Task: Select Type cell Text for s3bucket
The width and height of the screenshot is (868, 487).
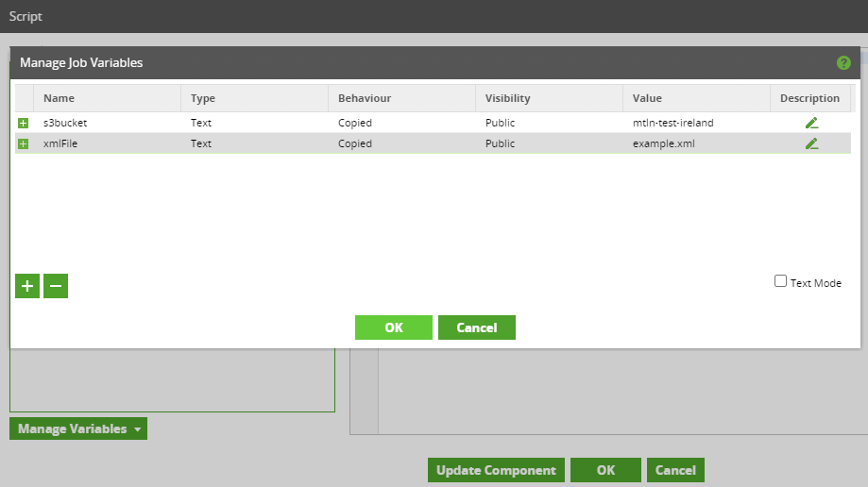Action: click(x=255, y=123)
